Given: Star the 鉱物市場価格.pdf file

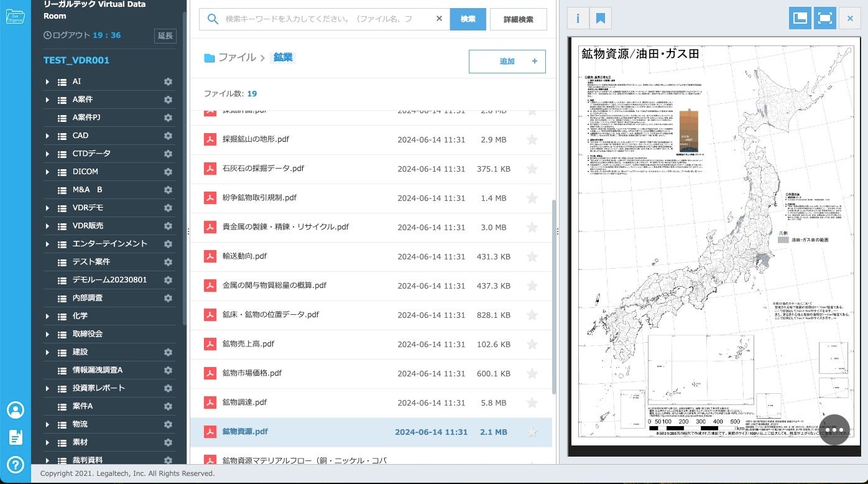Looking at the screenshot, I should coord(532,374).
